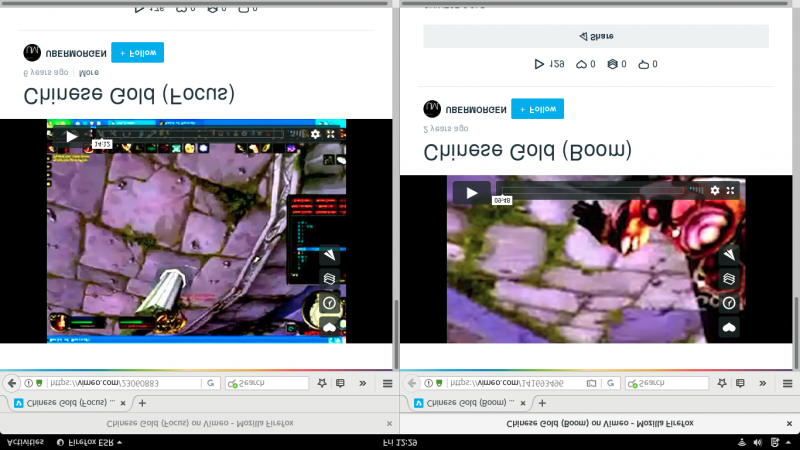Screen dimensions: 800x450
Task: Show site information icon in Focus window
Action: click(29, 383)
